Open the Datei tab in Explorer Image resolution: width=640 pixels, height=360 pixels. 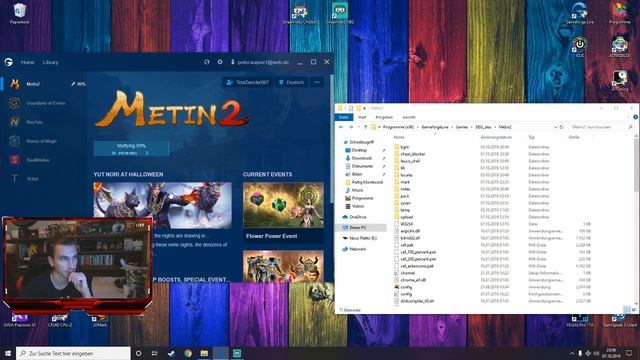pos(344,117)
